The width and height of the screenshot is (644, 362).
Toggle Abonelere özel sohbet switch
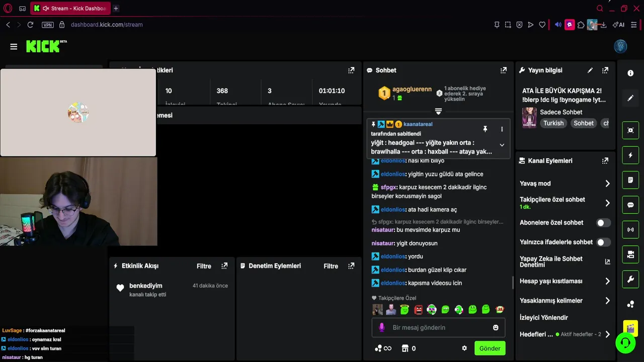pyautogui.click(x=603, y=223)
